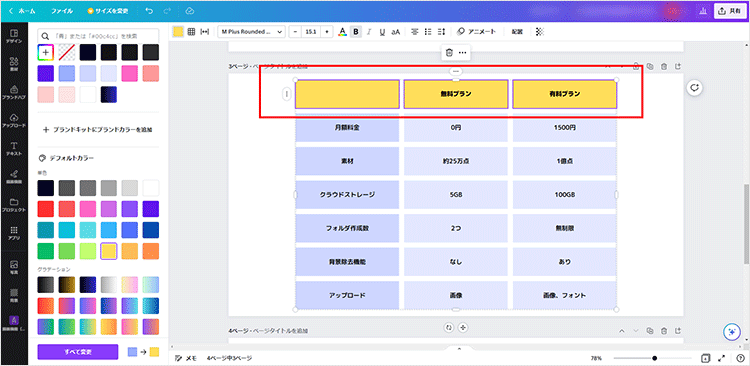Delete page 3
750x366 pixels.
(664, 67)
